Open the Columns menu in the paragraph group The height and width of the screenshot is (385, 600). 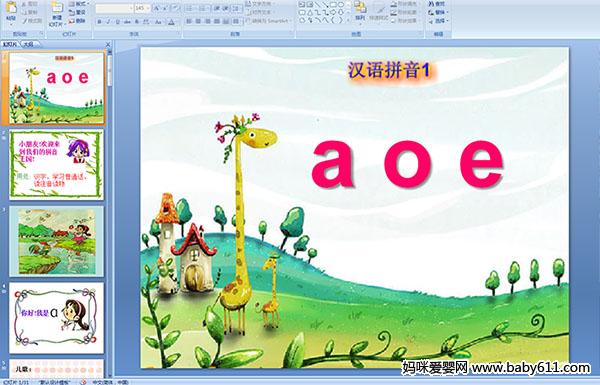point(236,21)
